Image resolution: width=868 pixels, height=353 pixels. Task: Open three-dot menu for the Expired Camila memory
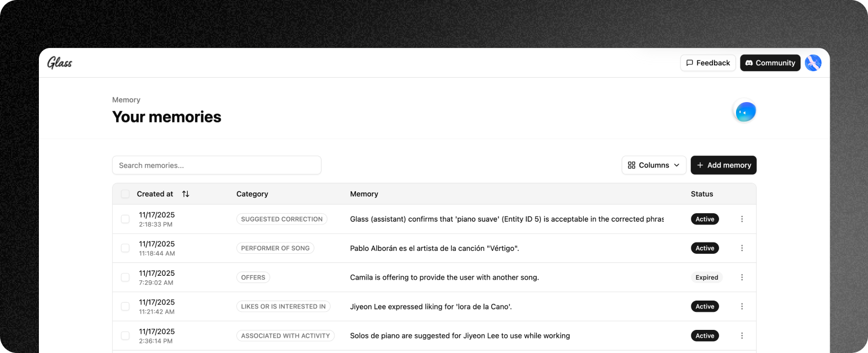[x=742, y=277]
